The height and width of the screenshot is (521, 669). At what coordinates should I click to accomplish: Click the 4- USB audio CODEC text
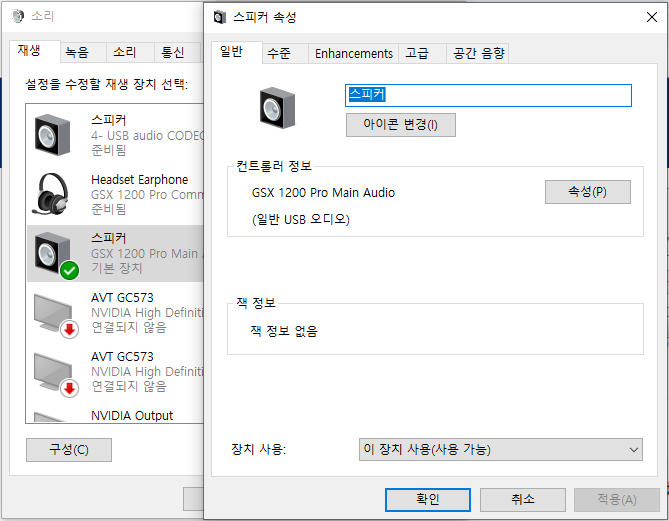[x=147, y=136]
